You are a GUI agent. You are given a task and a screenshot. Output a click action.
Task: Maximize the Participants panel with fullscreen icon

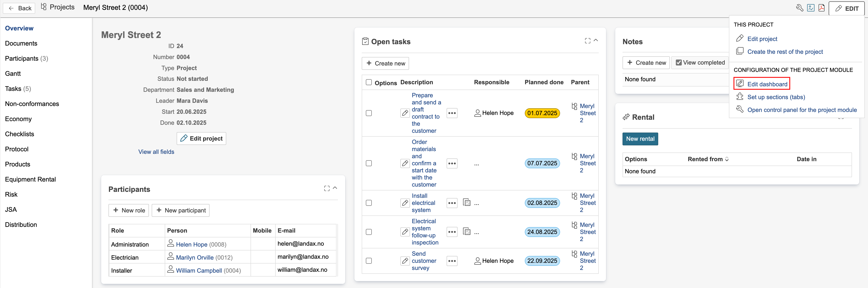(x=326, y=188)
